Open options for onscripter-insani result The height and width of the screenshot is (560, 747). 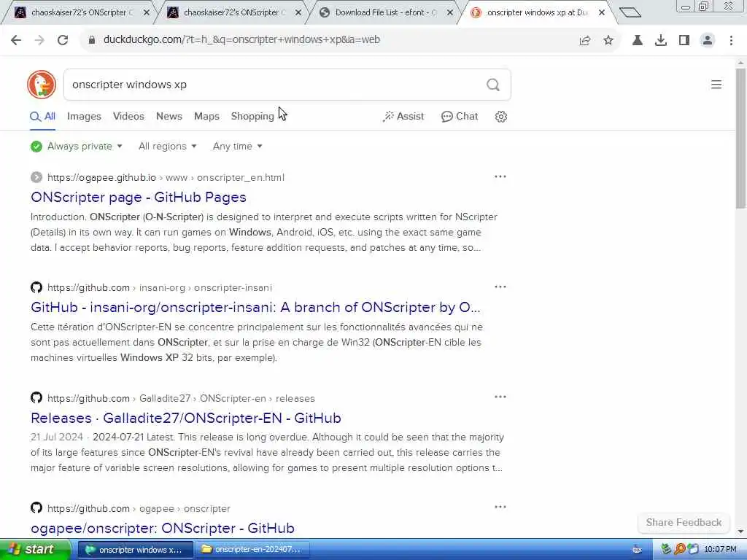500,287
